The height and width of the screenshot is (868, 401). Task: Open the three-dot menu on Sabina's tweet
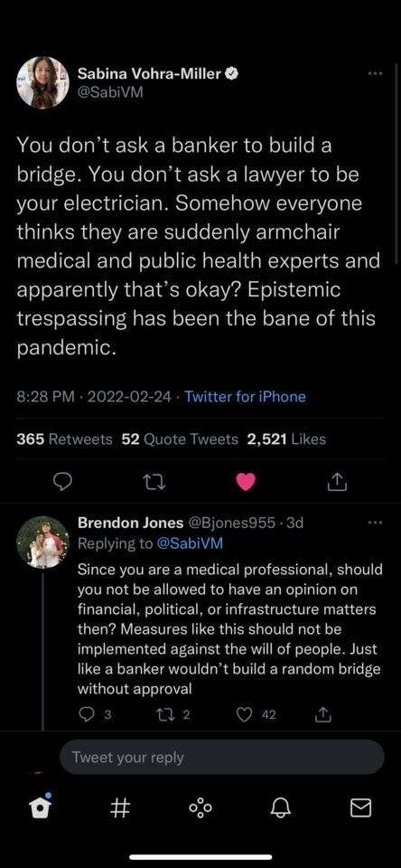[x=375, y=73]
